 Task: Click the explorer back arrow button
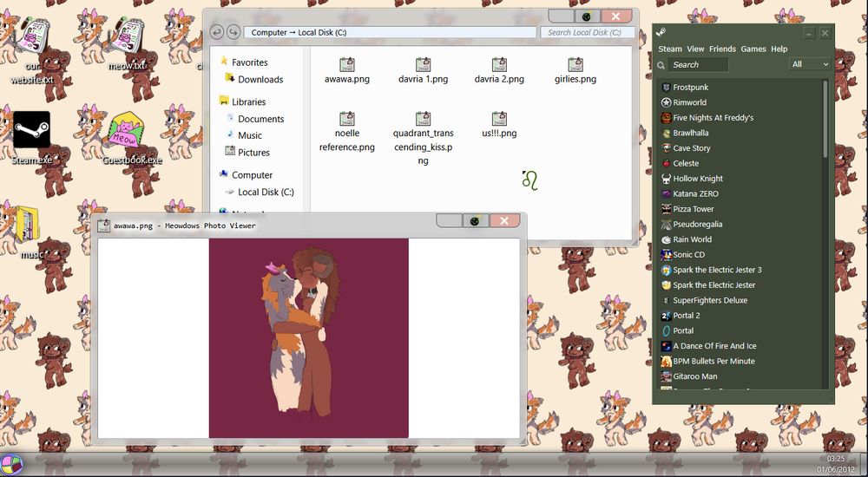point(216,32)
